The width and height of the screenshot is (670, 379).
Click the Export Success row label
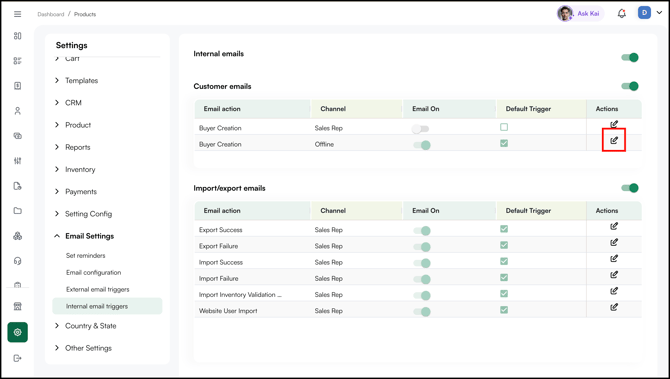coord(220,230)
